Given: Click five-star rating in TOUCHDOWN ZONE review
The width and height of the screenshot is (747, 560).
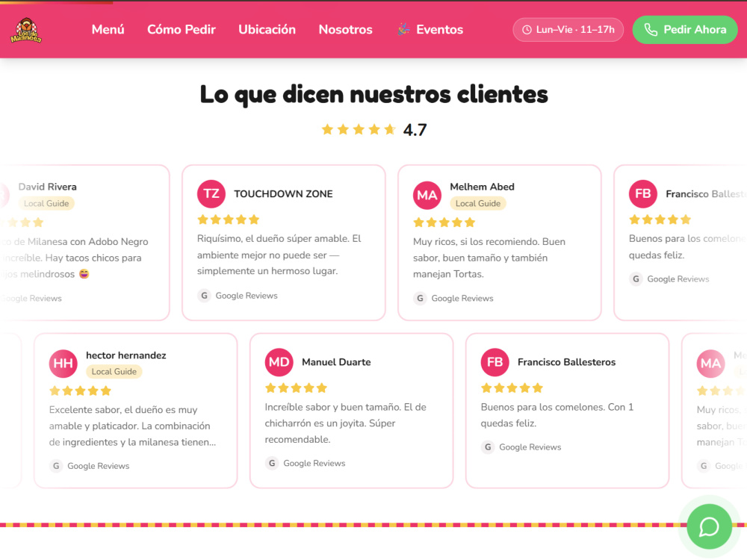Looking at the screenshot, I should click(228, 220).
